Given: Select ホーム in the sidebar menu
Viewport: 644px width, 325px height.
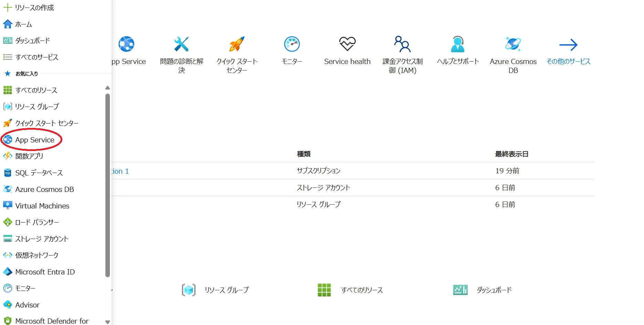Looking at the screenshot, I should tap(23, 24).
